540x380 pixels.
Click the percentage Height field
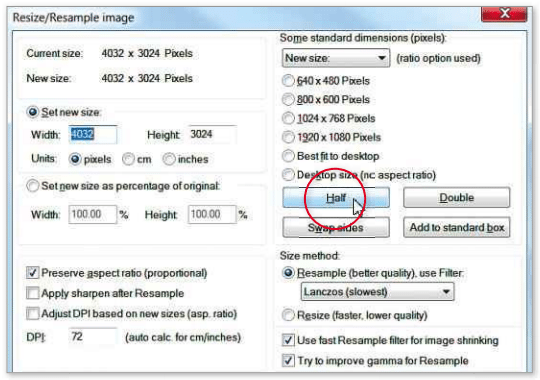click(212, 214)
